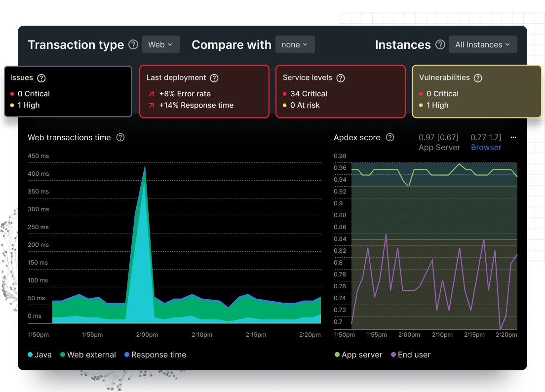
Task: Open the All Instances dropdown
Action: pos(483,44)
